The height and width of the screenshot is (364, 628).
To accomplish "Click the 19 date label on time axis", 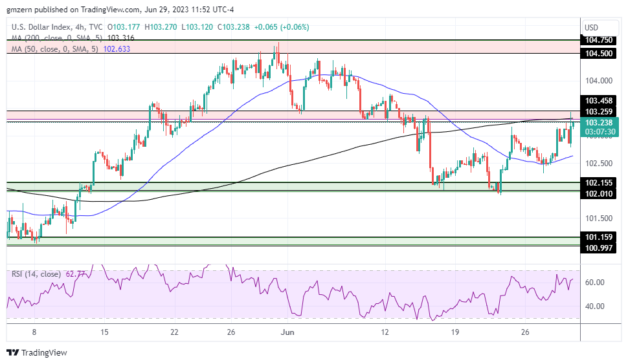I will click(454, 332).
